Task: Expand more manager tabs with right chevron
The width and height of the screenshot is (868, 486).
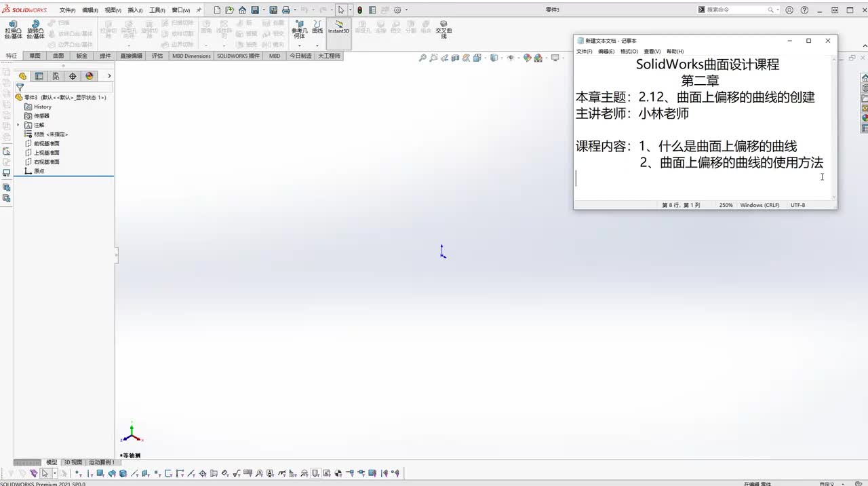Action: (109, 76)
